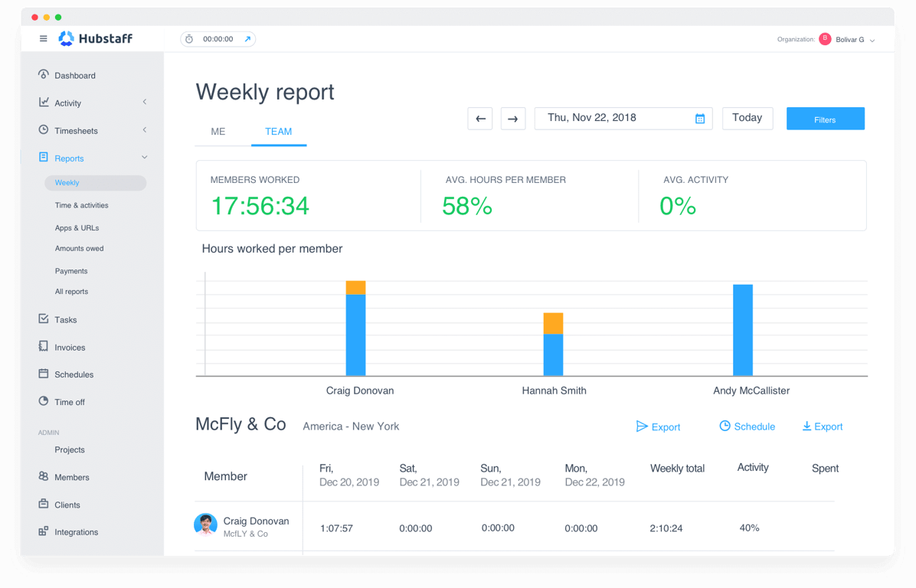
Task: Click the hamburger menu icon
Action: [x=44, y=38]
